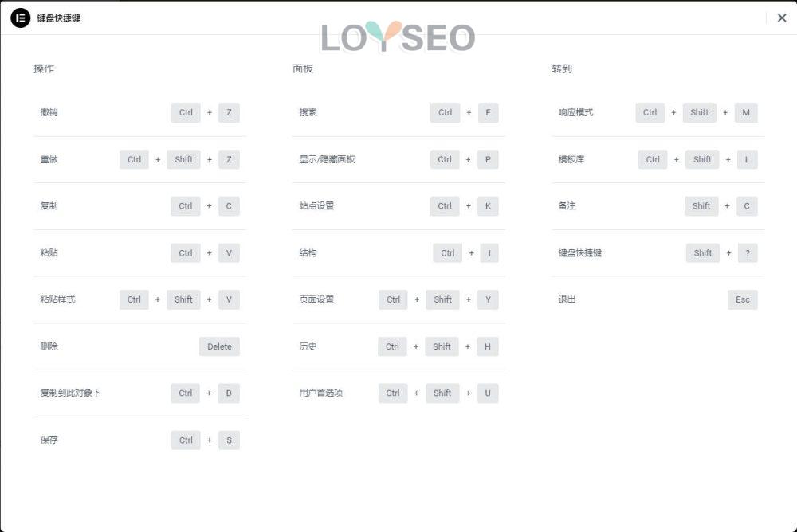Screen dimensions: 797x532
Task: Click the Shift key in the 备注 row
Action: click(x=701, y=206)
